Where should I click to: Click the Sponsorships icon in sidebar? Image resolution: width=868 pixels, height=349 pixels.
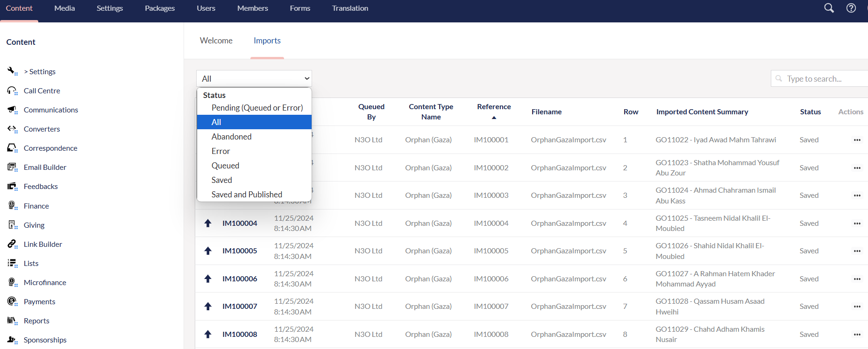point(12,340)
